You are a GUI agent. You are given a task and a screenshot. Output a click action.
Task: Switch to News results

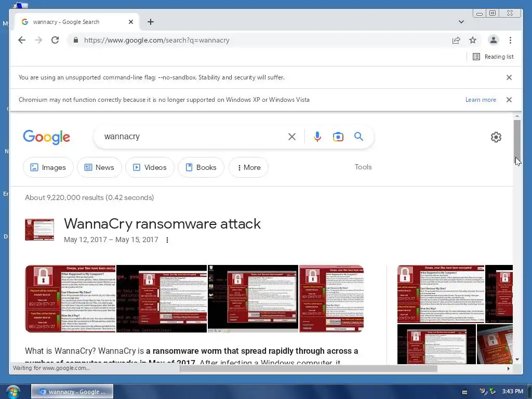click(x=99, y=167)
